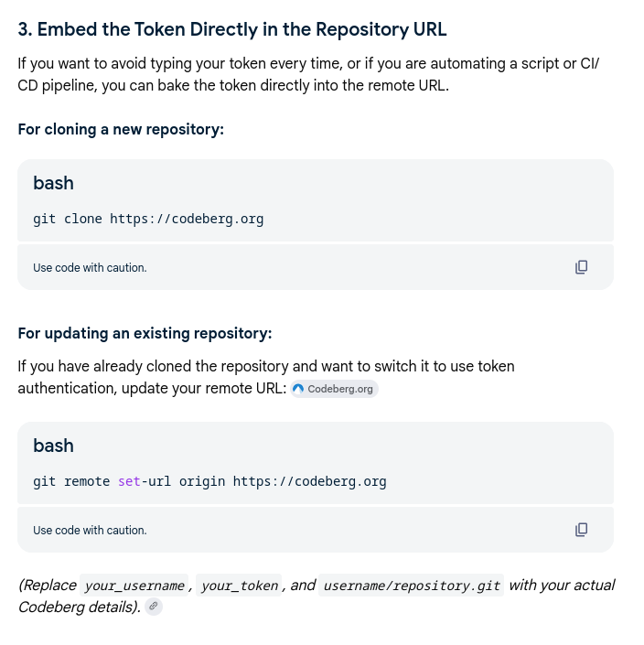This screenshot has height=645, width=644.
Task: Click the link icon after Codeberg details
Action: [x=154, y=607]
